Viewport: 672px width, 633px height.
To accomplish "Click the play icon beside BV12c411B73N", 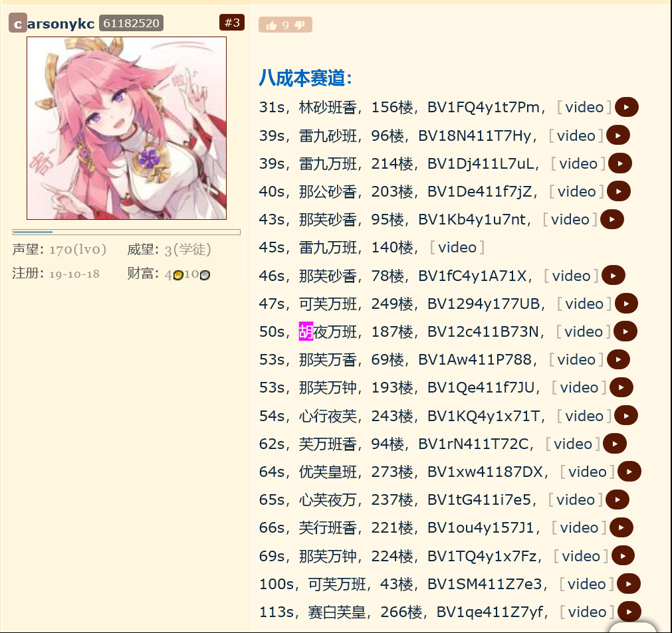I will pyautogui.click(x=625, y=331).
